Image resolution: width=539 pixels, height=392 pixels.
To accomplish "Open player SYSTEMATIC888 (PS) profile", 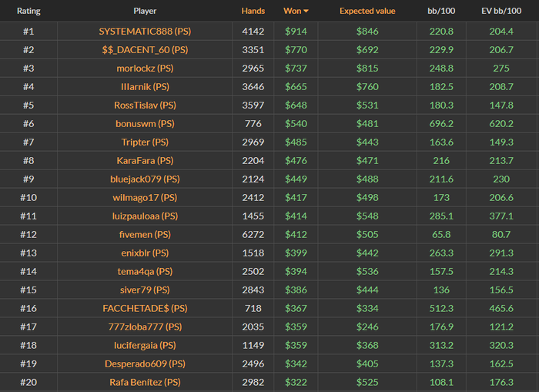I will coord(145,32).
